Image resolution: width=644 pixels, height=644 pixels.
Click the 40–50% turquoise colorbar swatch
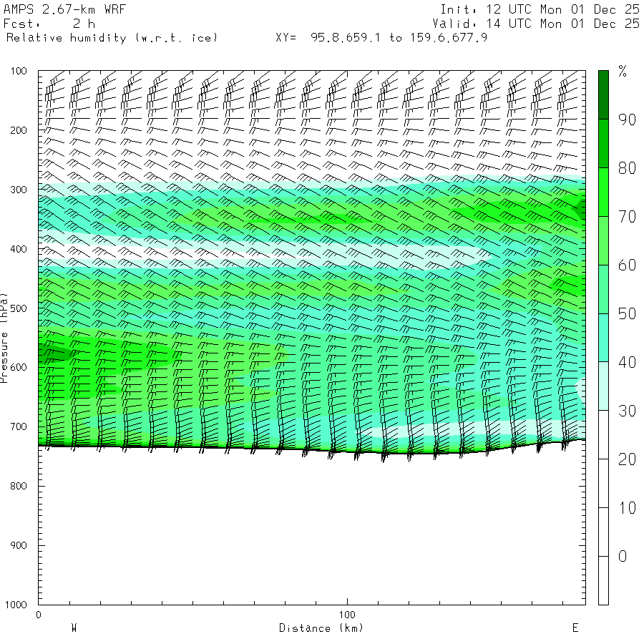point(603,338)
